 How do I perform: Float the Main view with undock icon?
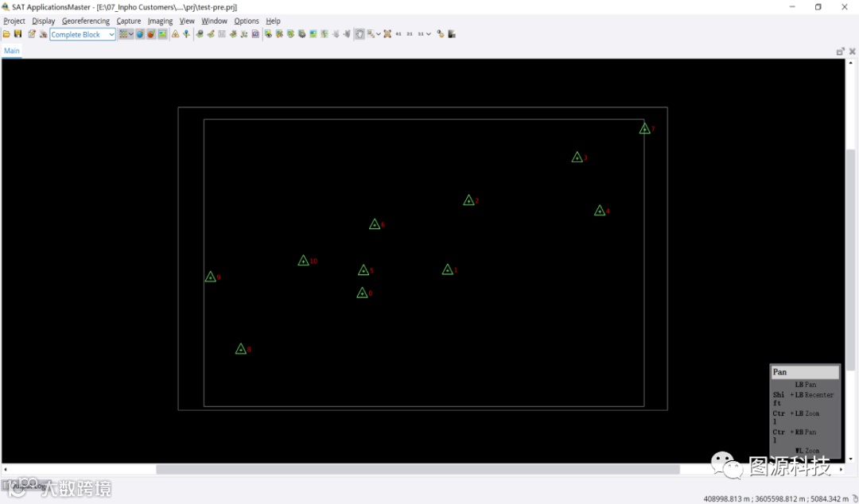841,51
